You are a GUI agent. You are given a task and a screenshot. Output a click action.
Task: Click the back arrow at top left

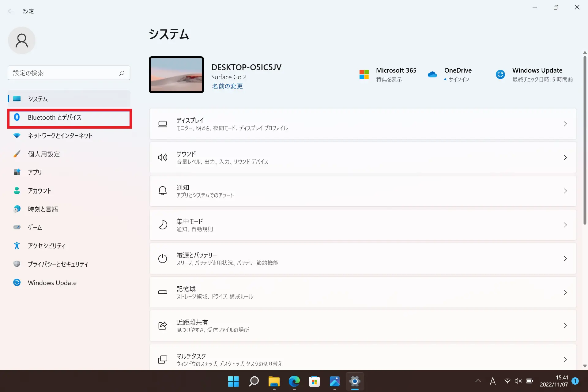(x=11, y=11)
